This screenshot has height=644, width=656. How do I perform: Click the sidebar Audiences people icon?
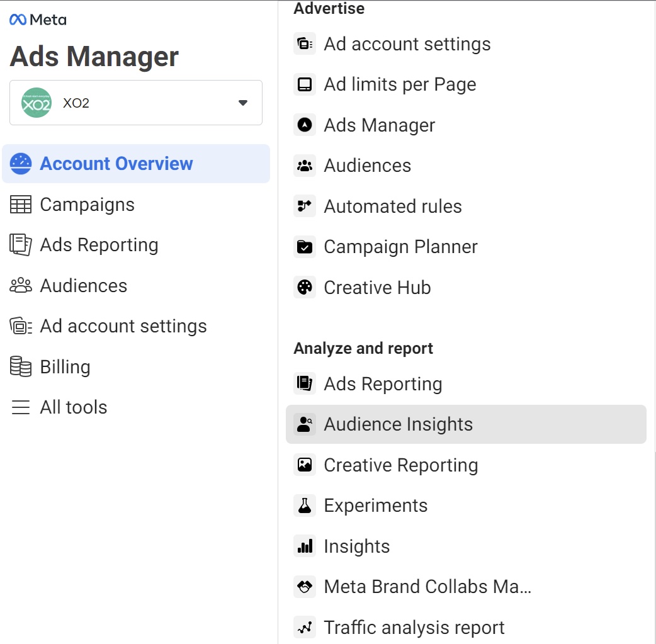coord(21,286)
